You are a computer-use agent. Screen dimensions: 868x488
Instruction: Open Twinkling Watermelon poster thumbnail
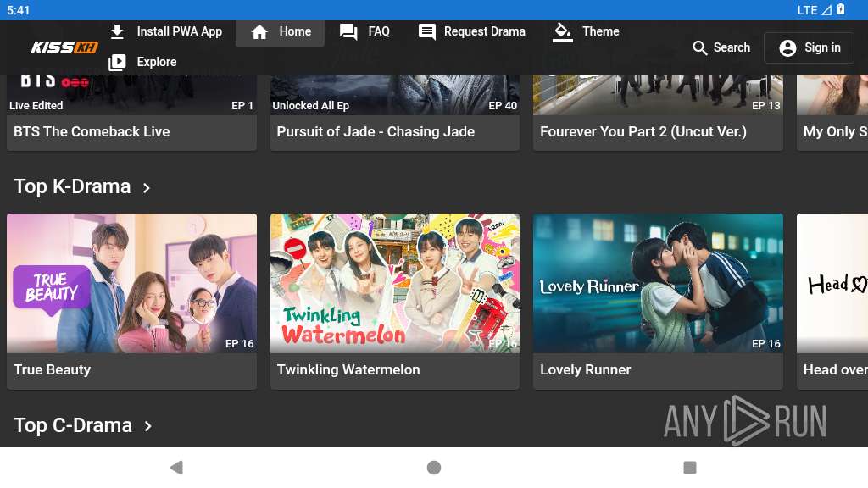coord(395,283)
